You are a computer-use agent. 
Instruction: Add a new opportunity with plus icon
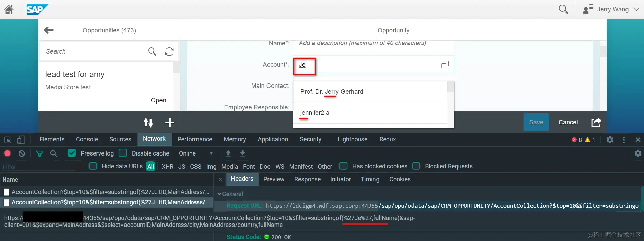coord(170,123)
